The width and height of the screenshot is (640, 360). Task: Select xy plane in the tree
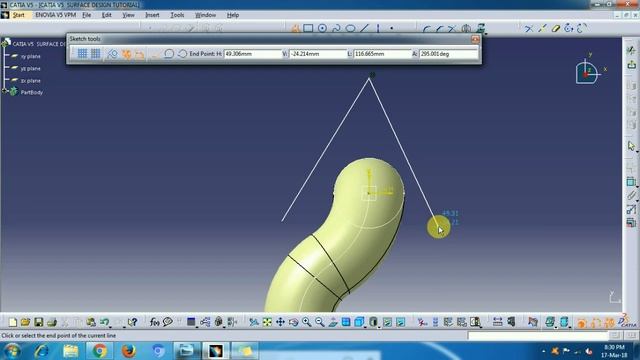[x=31, y=56]
